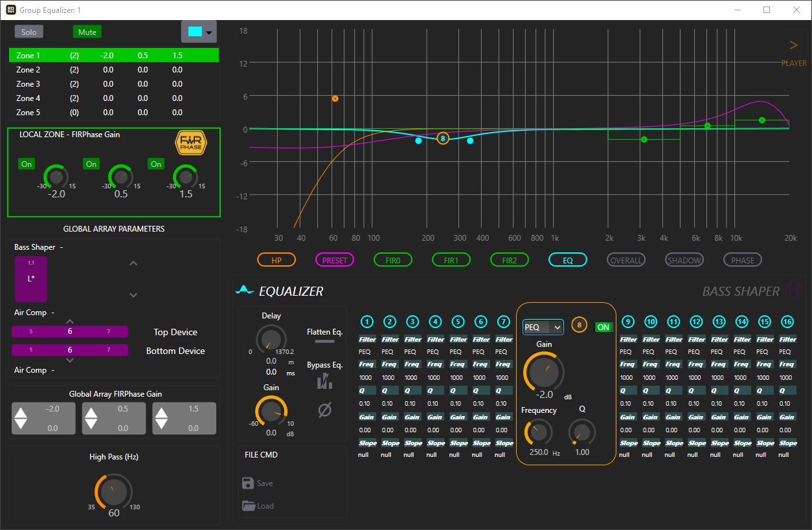
Task: Click the phase invert symbol icon
Action: click(x=324, y=410)
